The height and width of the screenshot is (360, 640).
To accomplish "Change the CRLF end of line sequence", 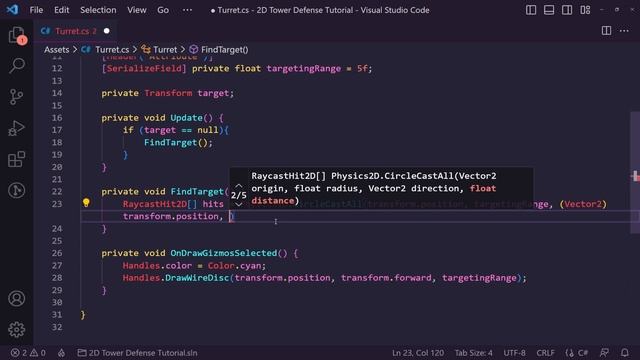I will coord(545,353).
